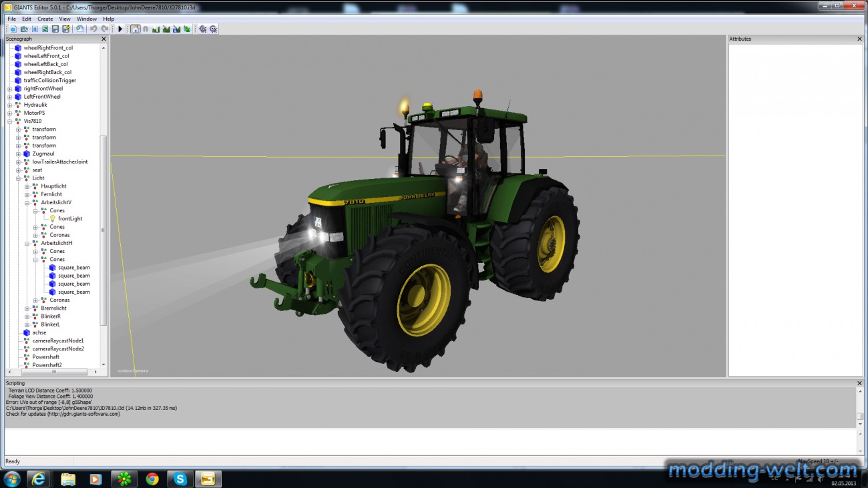Click the blue list document toolbar icon
The width and height of the screenshot is (868, 488).
[x=35, y=29]
